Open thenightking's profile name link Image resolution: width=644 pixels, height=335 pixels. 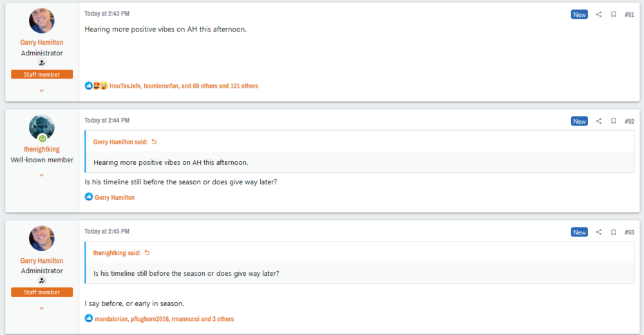[42, 149]
